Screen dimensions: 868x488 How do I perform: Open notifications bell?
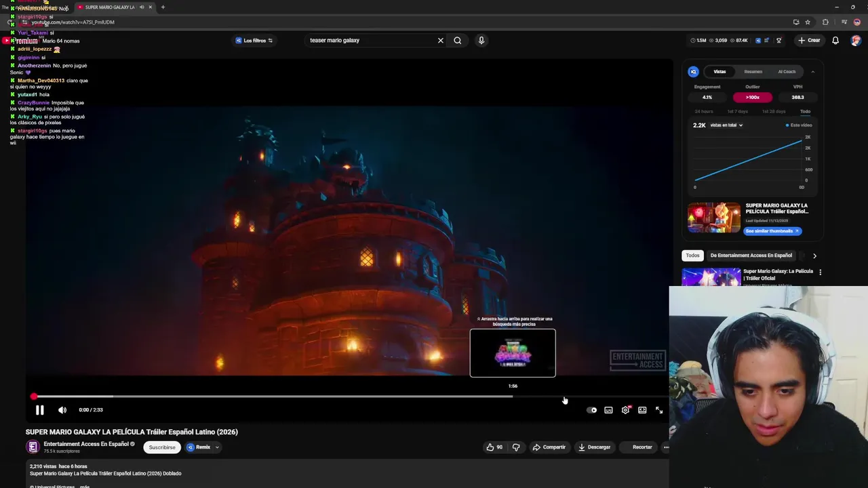[x=835, y=41]
